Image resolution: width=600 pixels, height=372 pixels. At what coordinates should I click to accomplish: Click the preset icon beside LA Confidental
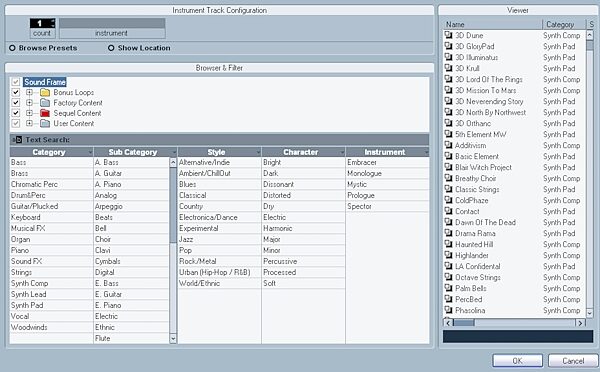click(448, 266)
